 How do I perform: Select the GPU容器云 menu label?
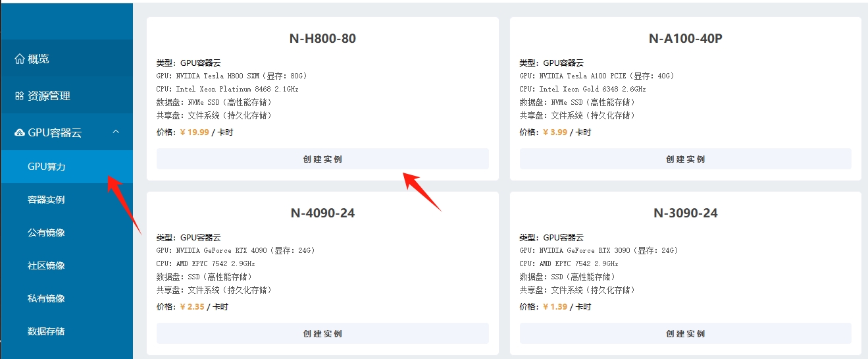(55, 132)
